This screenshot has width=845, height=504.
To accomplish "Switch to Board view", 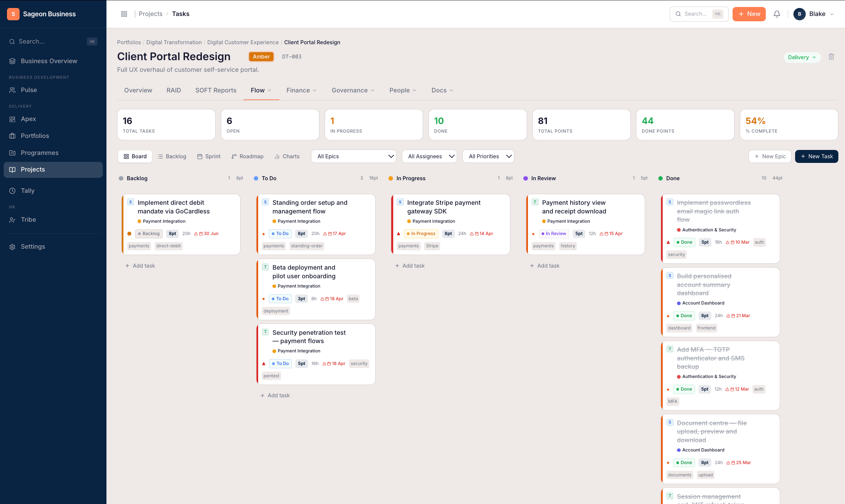I will point(135,157).
